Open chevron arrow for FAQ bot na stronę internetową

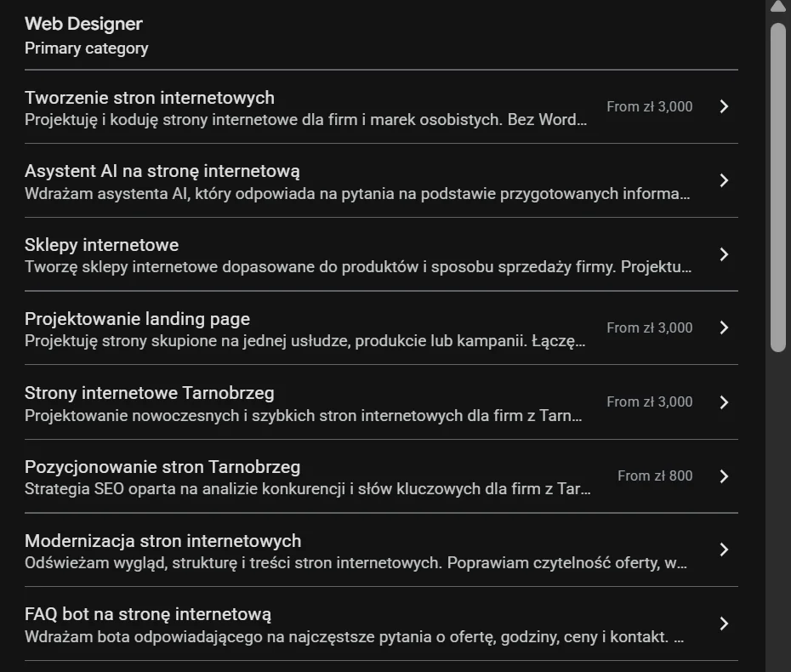tap(724, 624)
